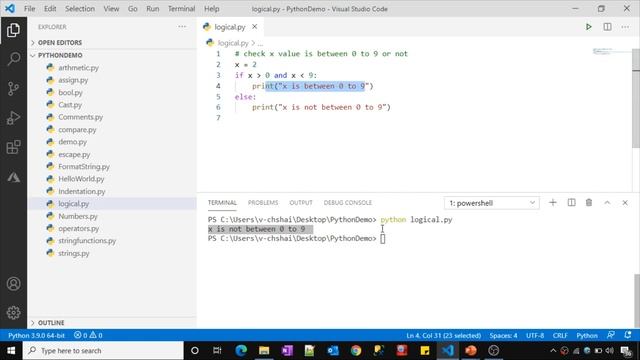640x360 pixels.
Task: Split the terminal pane
Action: pyautogui.click(x=571, y=202)
